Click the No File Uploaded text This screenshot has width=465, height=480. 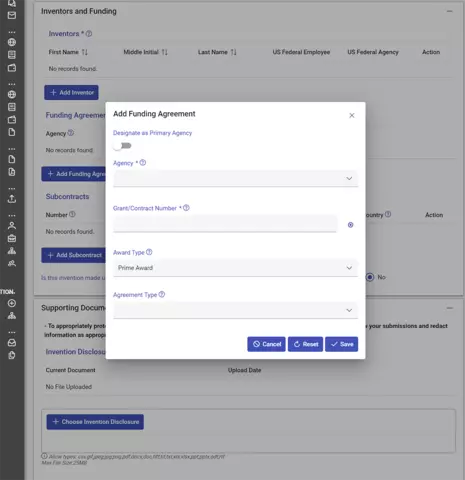[x=69, y=387]
